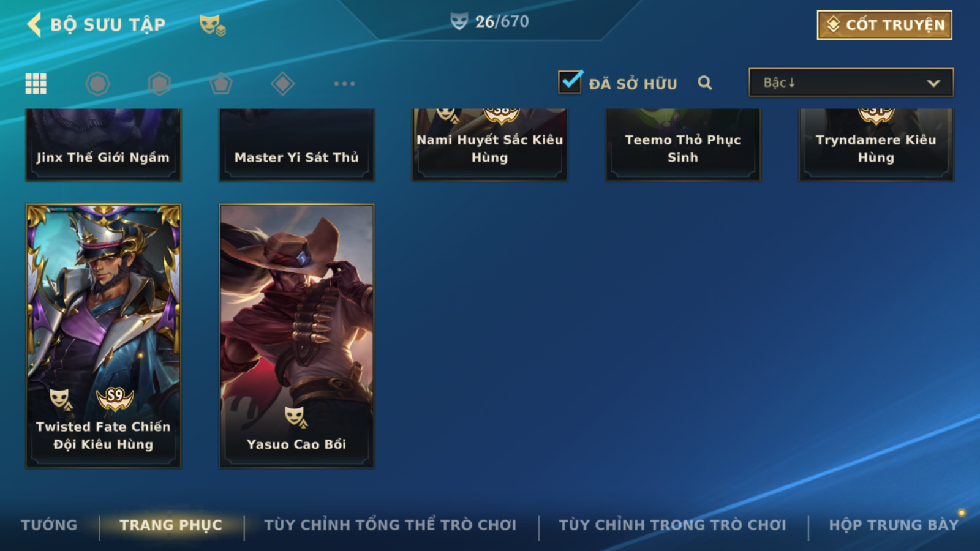Filter by the circle rarity tier icon
Image resolution: width=980 pixels, height=551 pixels.
tap(98, 84)
